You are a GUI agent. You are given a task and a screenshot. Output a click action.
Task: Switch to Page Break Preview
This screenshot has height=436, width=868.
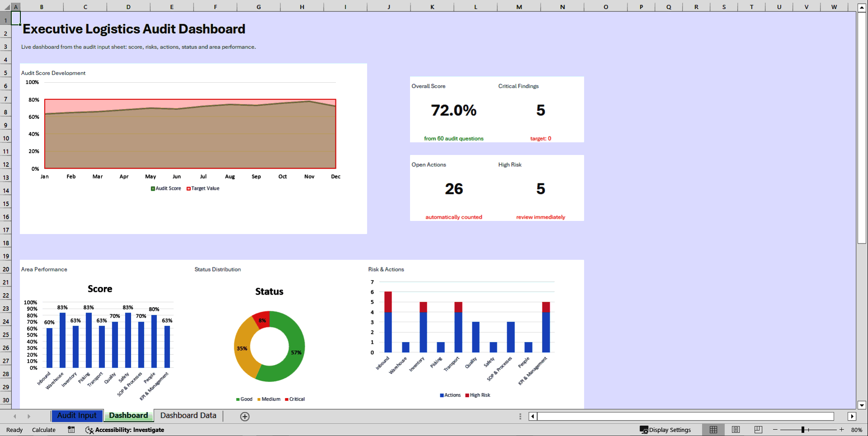pos(758,430)
